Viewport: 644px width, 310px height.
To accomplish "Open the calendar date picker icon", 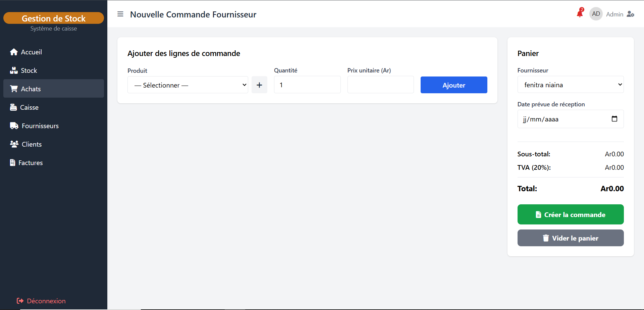I will [x=614, y=119].
